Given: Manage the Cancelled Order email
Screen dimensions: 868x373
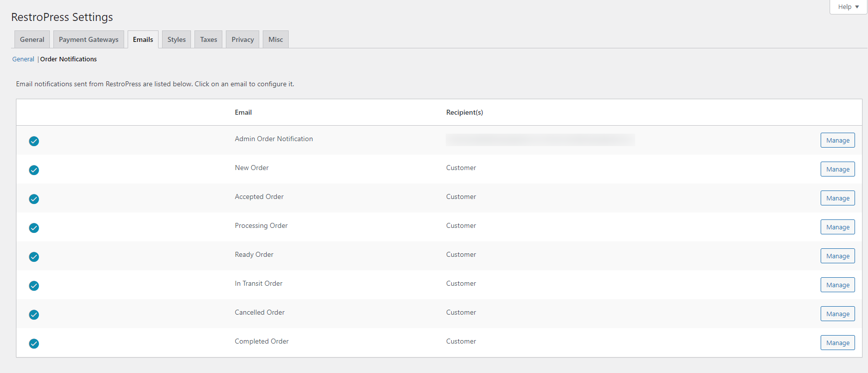Looking at the screenshot, I should pyautogui.click(x=838, y=314).
